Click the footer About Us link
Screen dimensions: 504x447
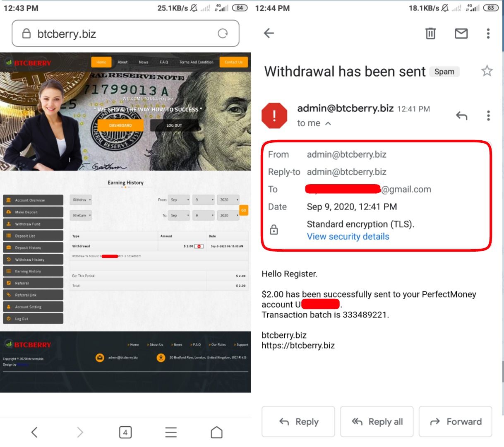tap(155, 344)
